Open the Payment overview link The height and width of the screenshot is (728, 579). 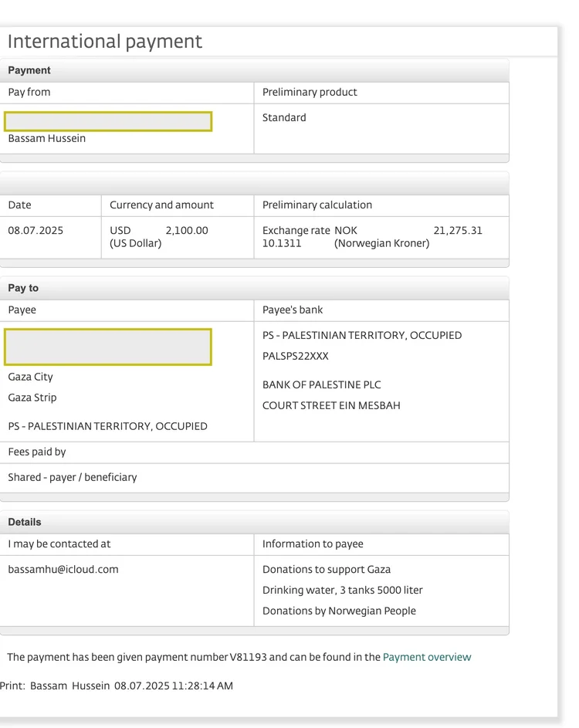pos(426,657)
